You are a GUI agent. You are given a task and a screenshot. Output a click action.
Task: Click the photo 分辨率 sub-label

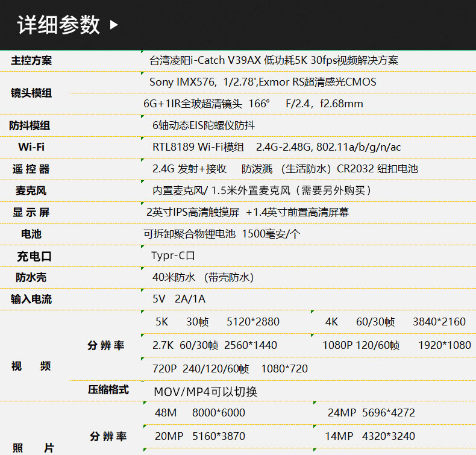pyautogui.click(x=108, y=436)
